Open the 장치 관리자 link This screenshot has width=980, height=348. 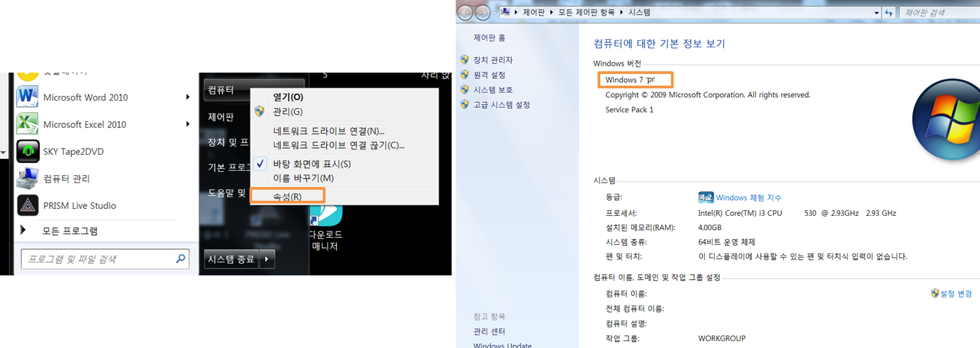pyautogui.click(x=493, y=60)
